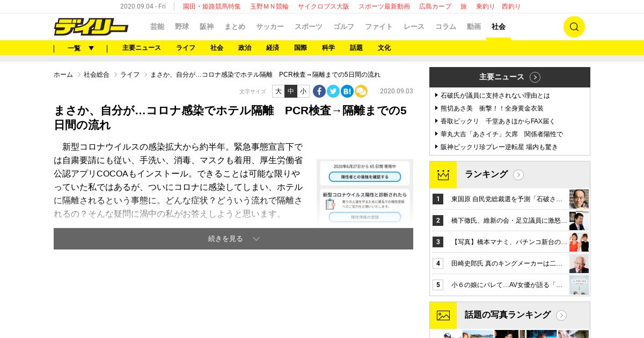Open the yellow search magnifier icon
This screenshot has height=338, width=644.
(574, 27)
